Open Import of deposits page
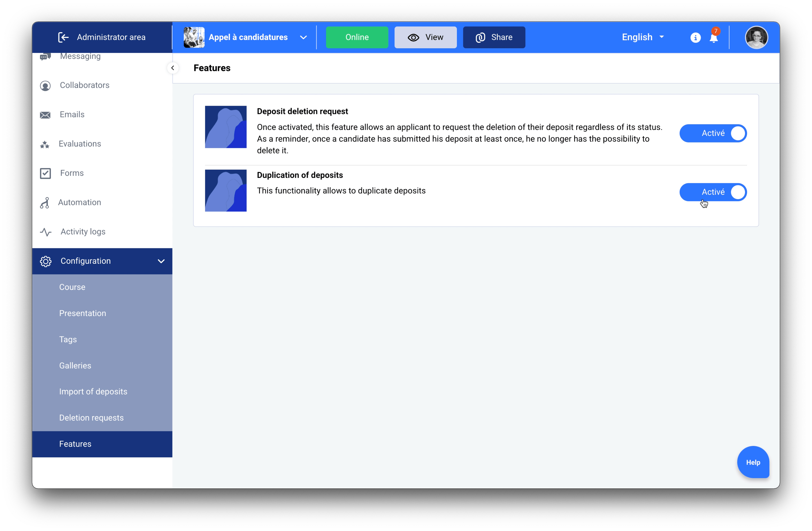Image resolution: width=812 pixels, height=531 pixels. 102,392
